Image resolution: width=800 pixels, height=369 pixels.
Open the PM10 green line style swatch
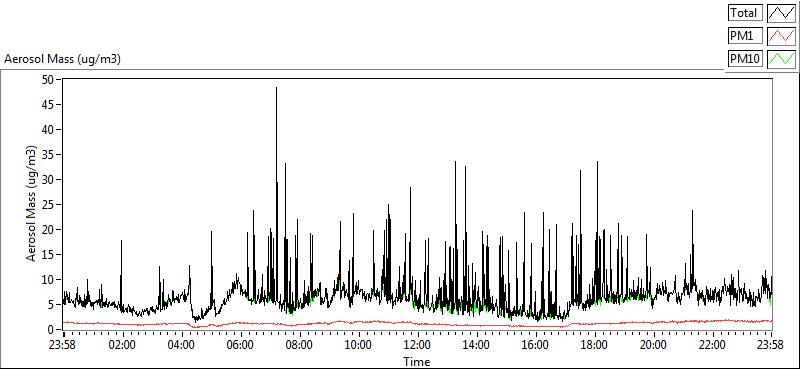click(782, 59)
